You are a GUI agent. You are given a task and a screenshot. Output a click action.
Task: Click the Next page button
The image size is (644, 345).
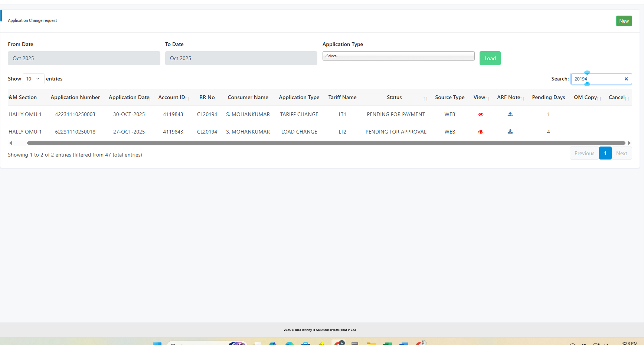(621, 154)
